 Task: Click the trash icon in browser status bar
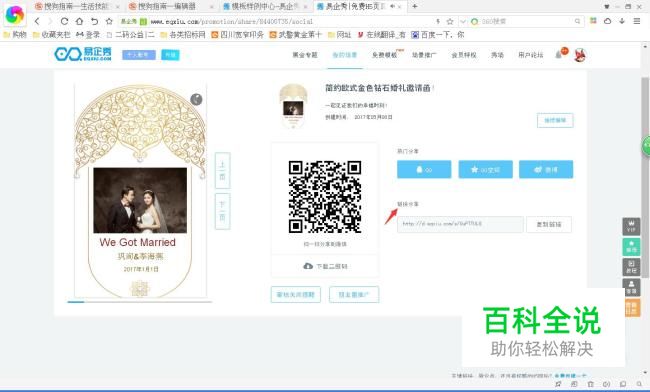tap(590, 384)
